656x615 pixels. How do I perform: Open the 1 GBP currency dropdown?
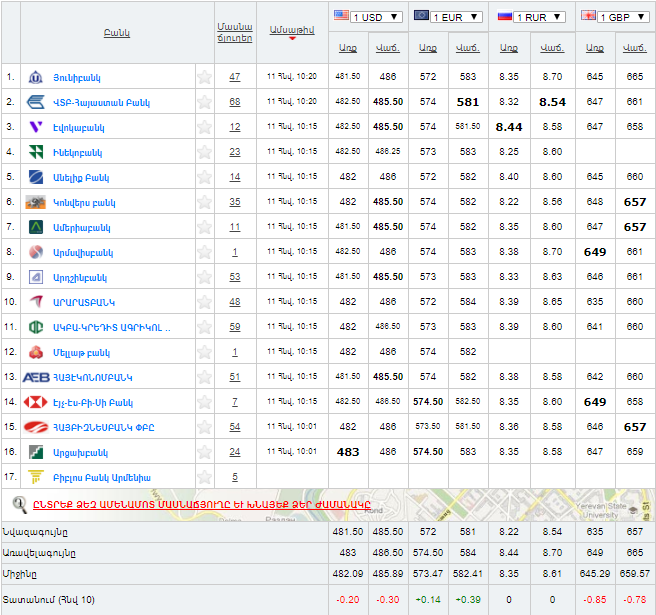[x=623, y=17]
